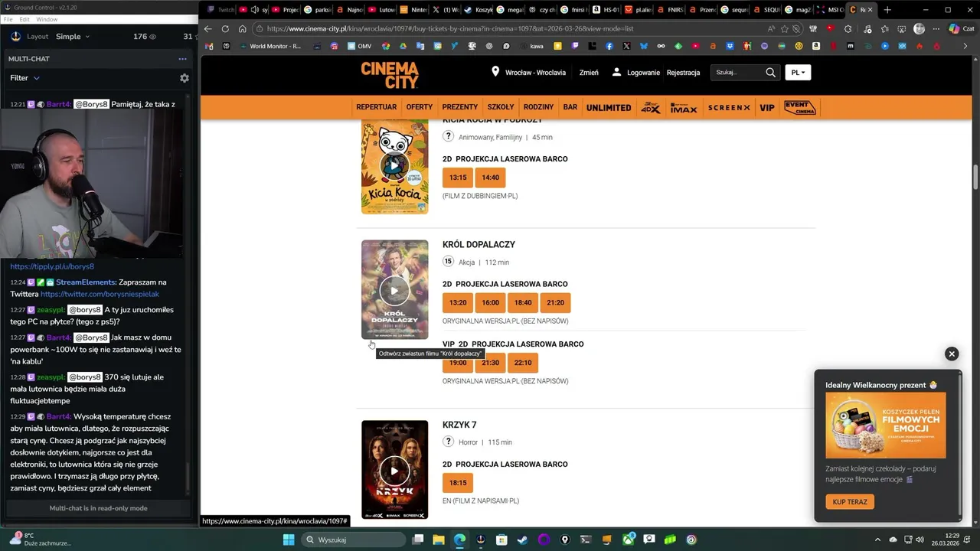Select 18:15 showtime for Krzyk 7
This screenshot has width=980, height=551.
coord(458,483)
